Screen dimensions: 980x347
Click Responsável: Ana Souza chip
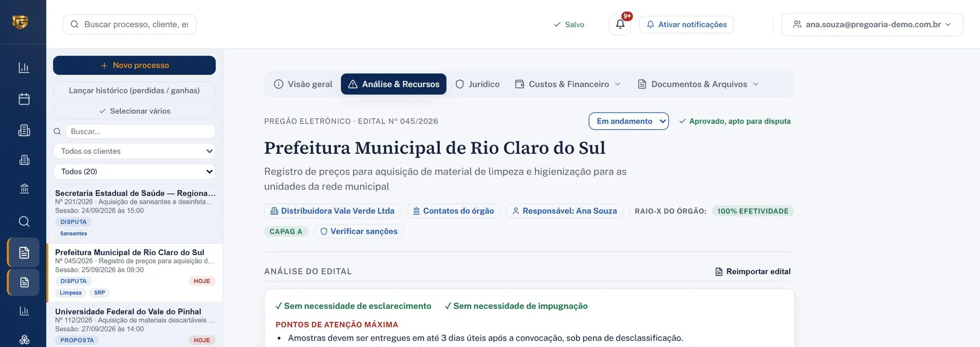tap(565, 211)
